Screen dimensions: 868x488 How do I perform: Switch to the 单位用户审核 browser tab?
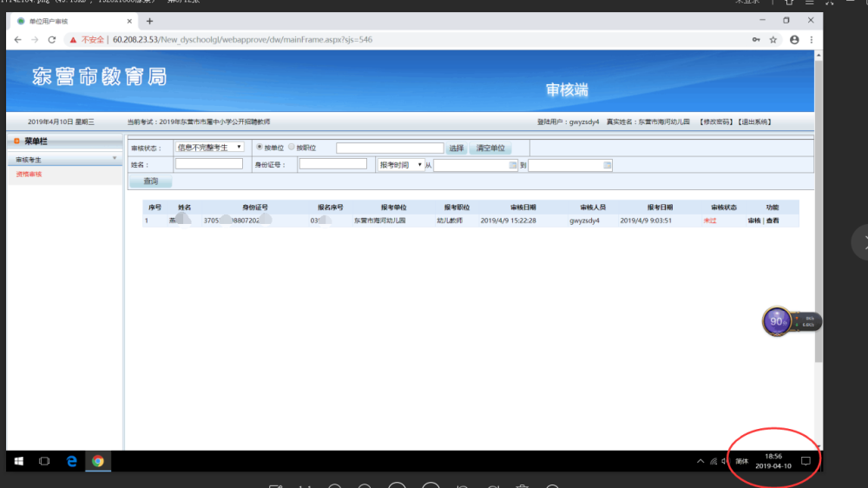point(72,21)
